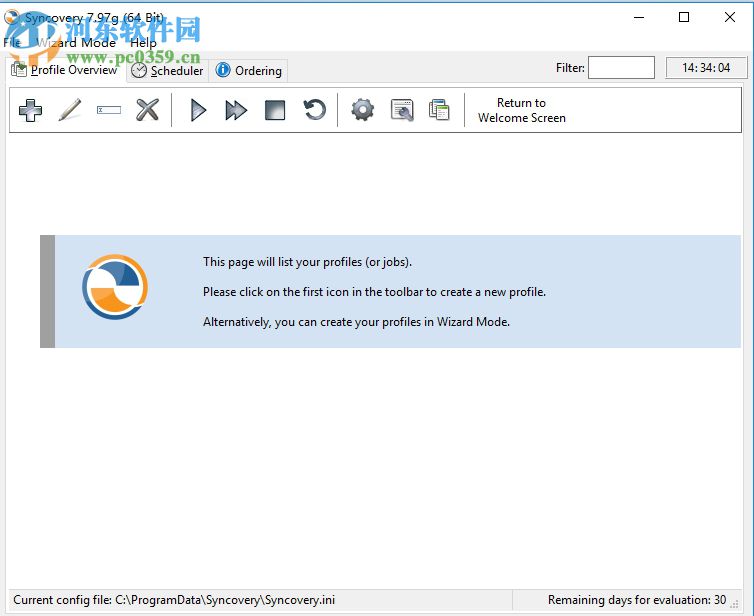Viewport: 754px width, 616px height.
Task: Open the Help menu
Action: [x=143, y=43]
